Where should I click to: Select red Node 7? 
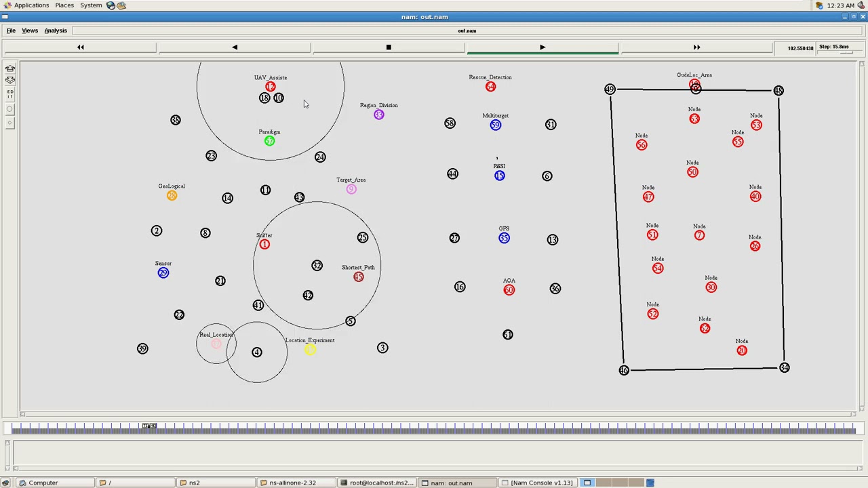699,235
